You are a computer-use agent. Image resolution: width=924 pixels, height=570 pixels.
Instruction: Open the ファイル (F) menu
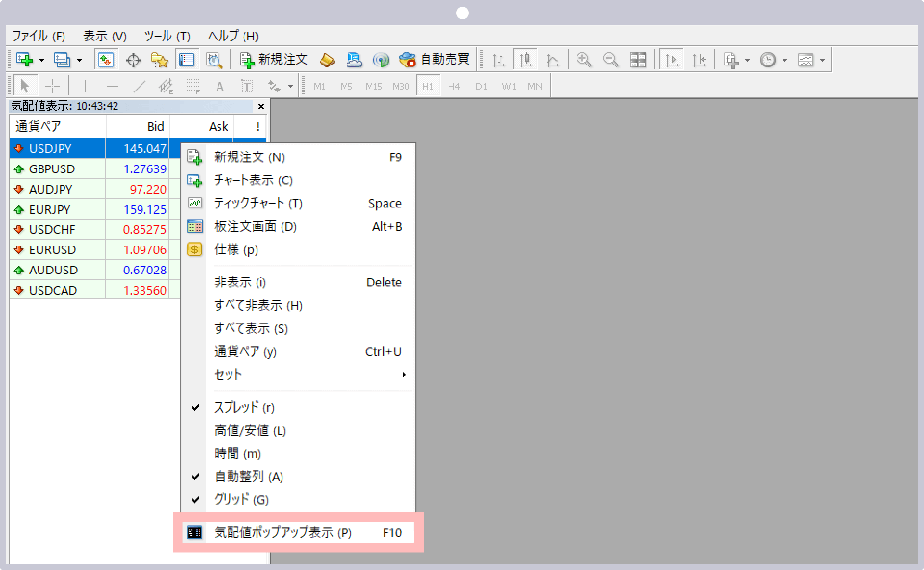coord(38,36)
